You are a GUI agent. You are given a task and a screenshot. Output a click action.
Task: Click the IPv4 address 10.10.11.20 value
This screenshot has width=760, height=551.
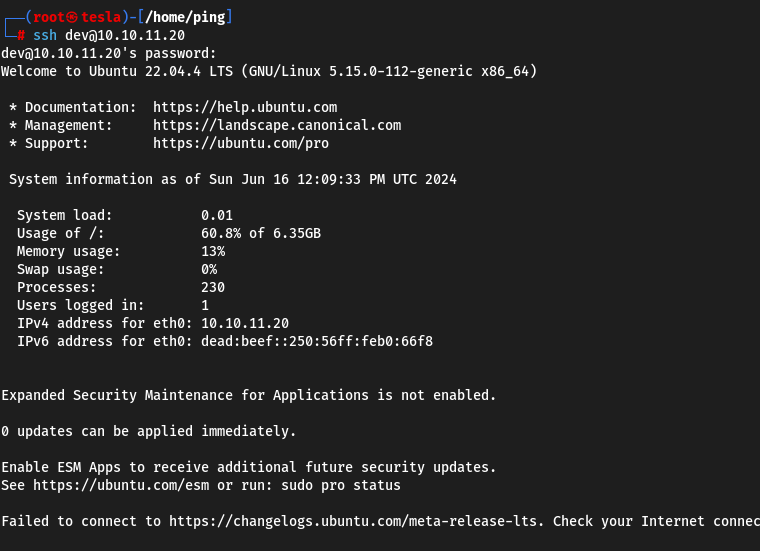coord(245,323)
